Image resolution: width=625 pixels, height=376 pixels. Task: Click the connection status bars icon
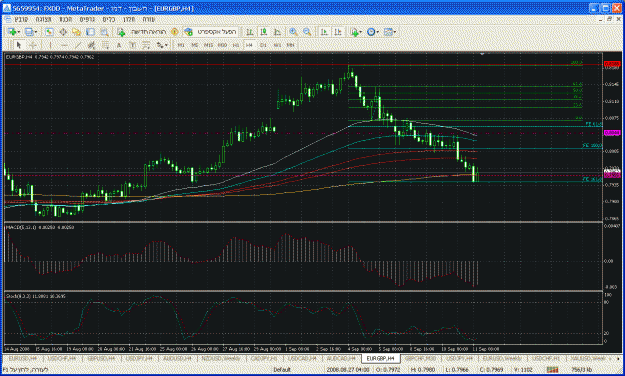coord(552,370)
